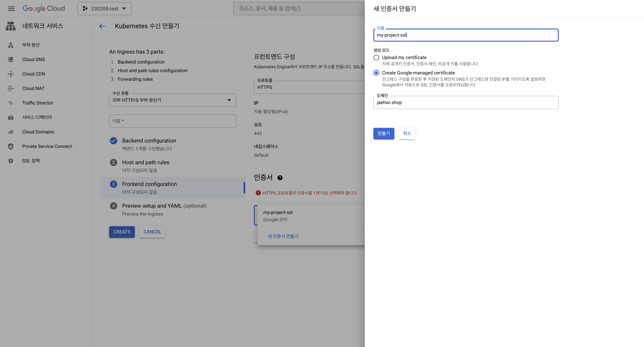Click the certificate name input field

[466, 35]
